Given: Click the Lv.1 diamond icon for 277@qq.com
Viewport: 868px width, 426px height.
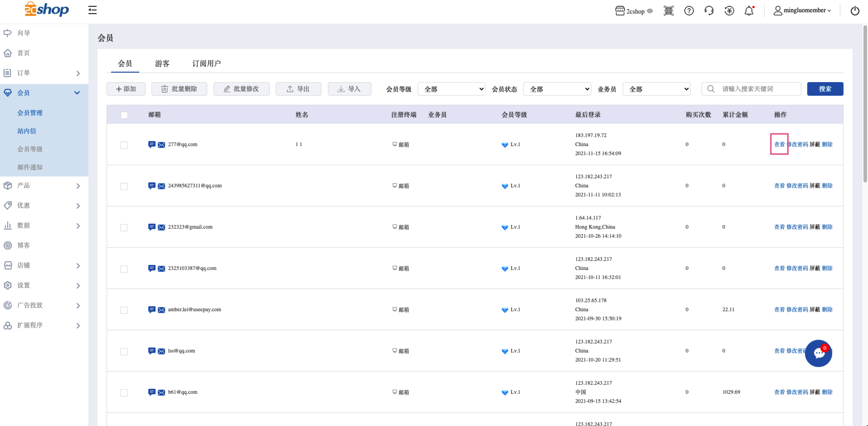Looking at the screenshot, I should (505, 145).
